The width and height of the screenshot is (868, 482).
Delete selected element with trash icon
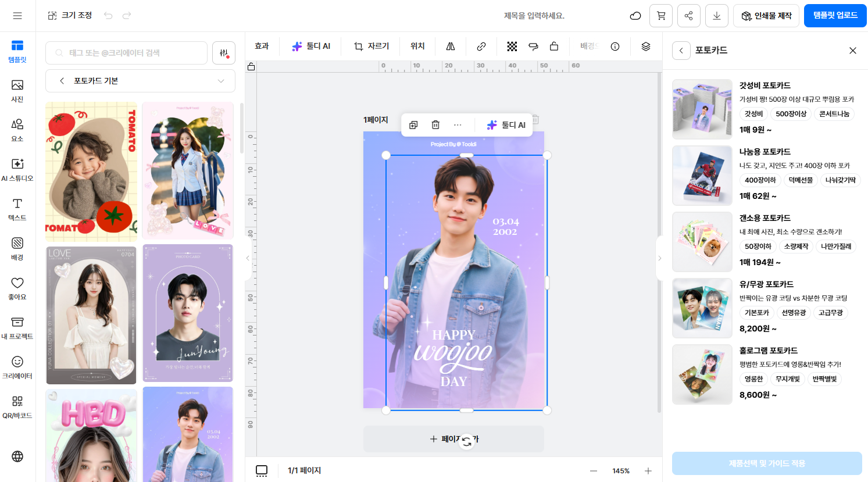pyautogui.click(x=435, y=125)
